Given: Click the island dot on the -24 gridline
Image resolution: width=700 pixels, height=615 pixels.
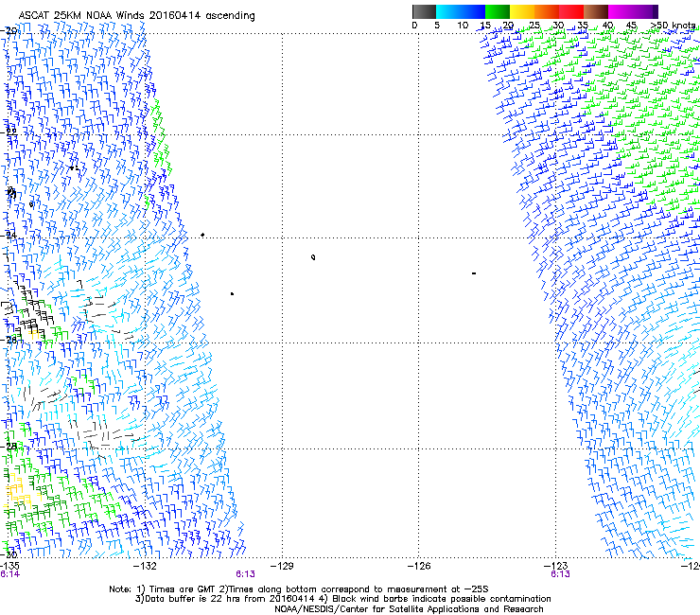Looking at the screenshot, I should [202, 235].
